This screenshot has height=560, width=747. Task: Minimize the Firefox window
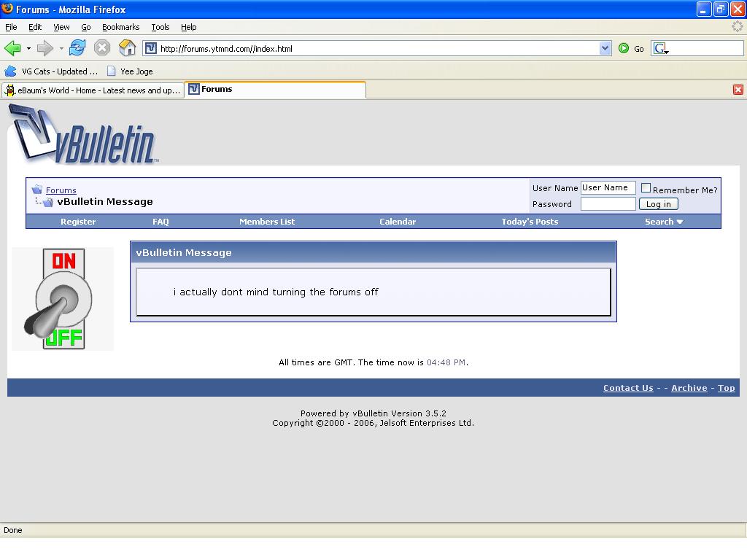704,9
